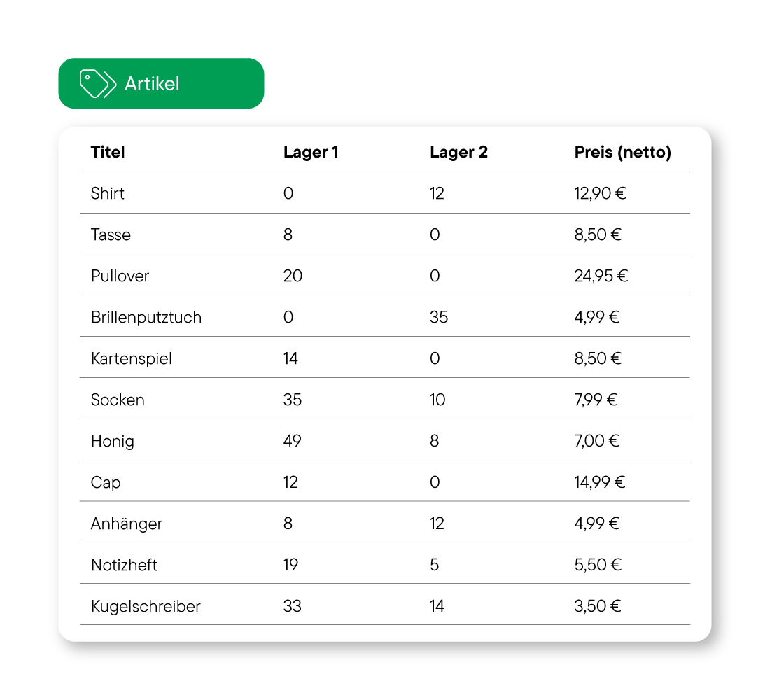The image size is (770, 700).
Task: Click the Lager 1 value 20 for Pullover
Action: [292, 276]
